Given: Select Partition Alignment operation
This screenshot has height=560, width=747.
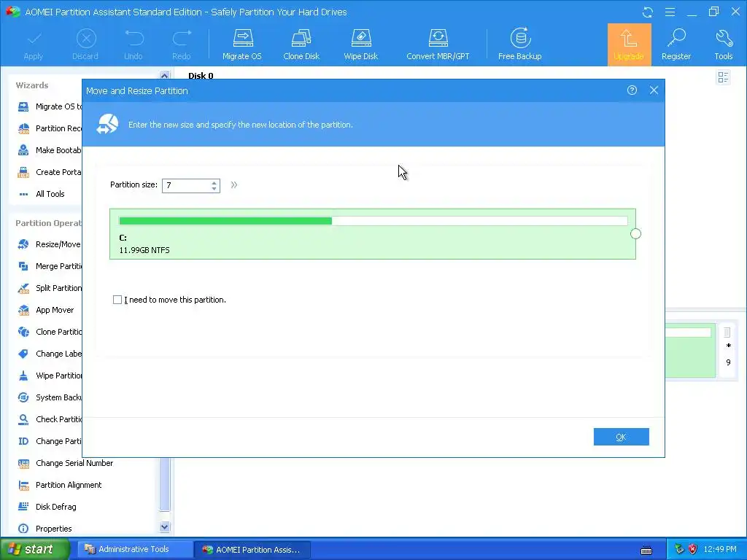Looking at the screenshot, I should pyautogui.click(x=60, y=485).
